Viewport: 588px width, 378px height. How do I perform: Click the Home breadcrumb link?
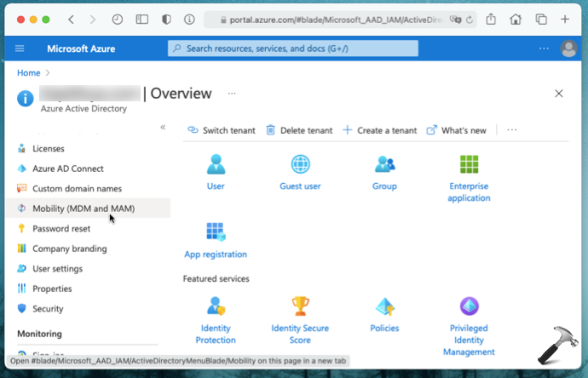coord(29,73)
